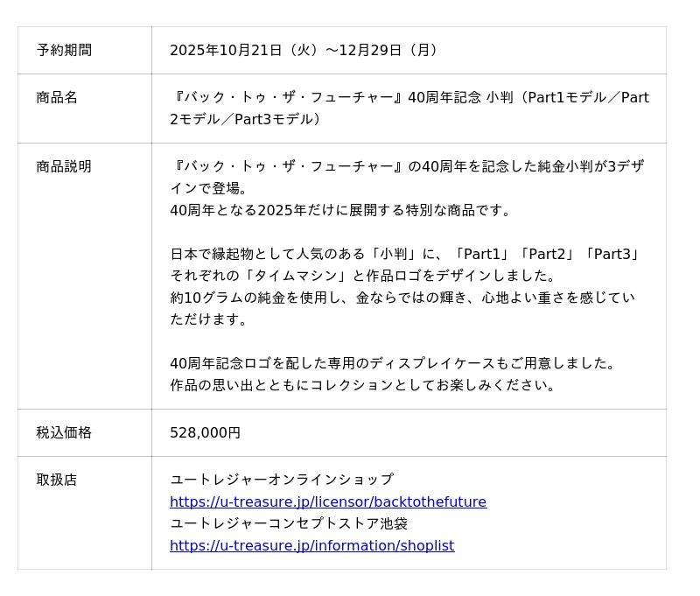Click the ユートレジャーオンラインショップ text
The height and width of the screenshot is (596, 700).
(x=282, y=480)
